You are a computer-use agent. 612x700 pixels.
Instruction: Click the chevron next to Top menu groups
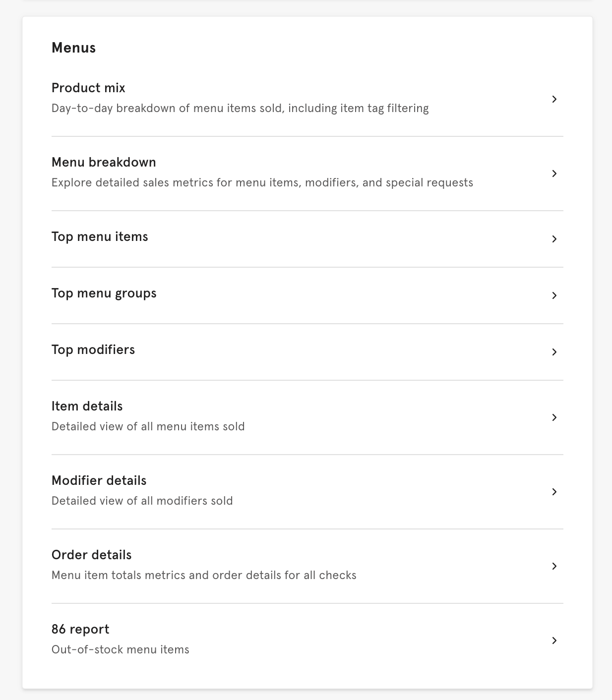click(x=554, y=295)
